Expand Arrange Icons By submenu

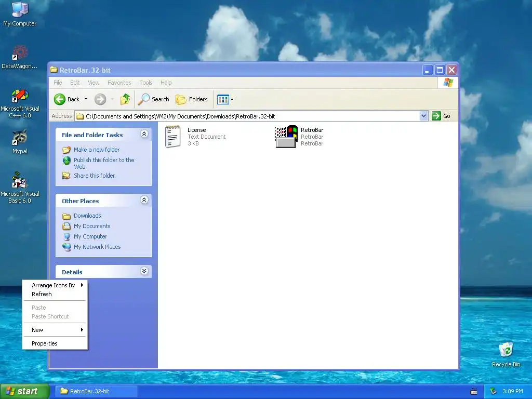(x=55, y=285)
